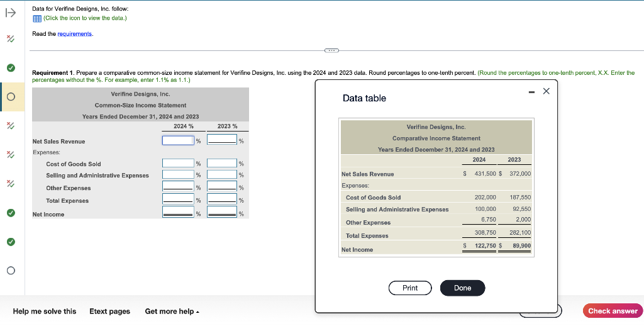Image resolution: width=644 pixels, height=326 pixels.
Task: Open the last unanswered question circle
Action: tap(11, 270)
